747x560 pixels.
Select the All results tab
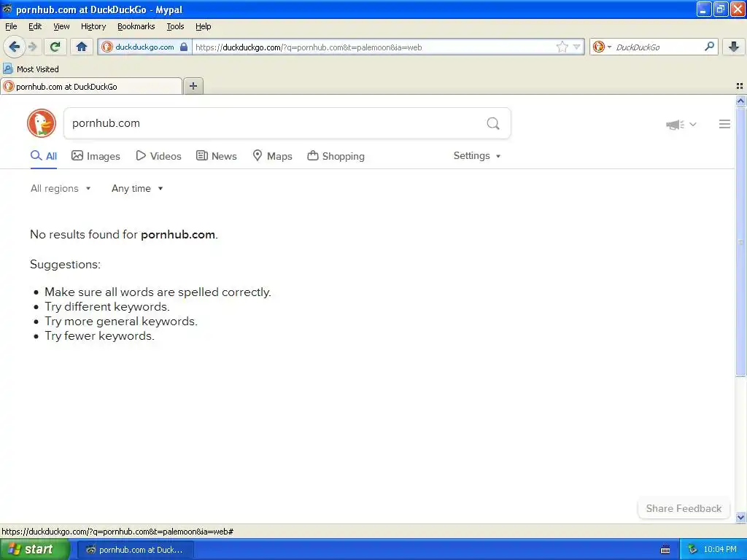[x=43, y=156]
